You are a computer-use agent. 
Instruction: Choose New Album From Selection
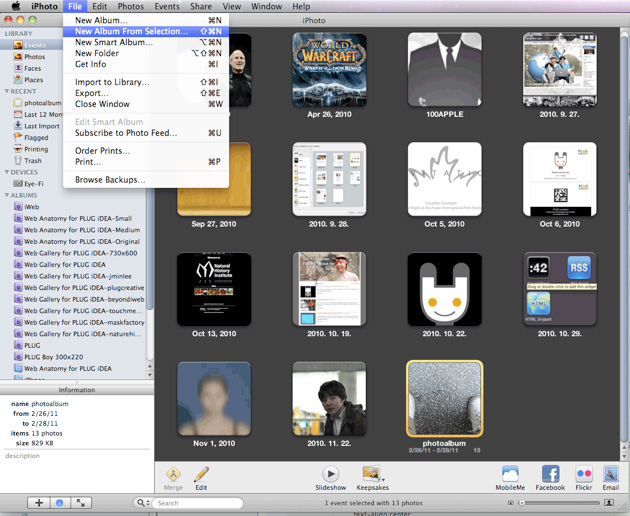146,31
